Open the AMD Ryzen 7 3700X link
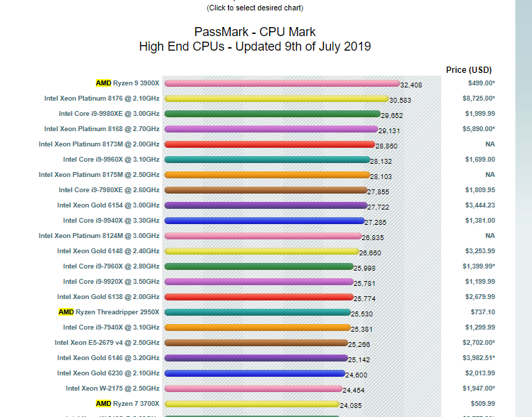The image size is (532, 417). tap(128, 404)
